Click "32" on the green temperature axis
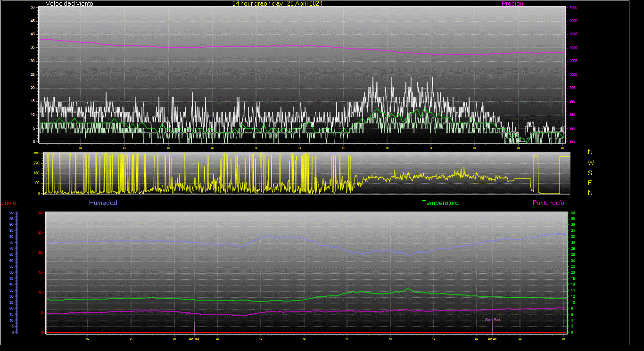 tap(572, 237)
